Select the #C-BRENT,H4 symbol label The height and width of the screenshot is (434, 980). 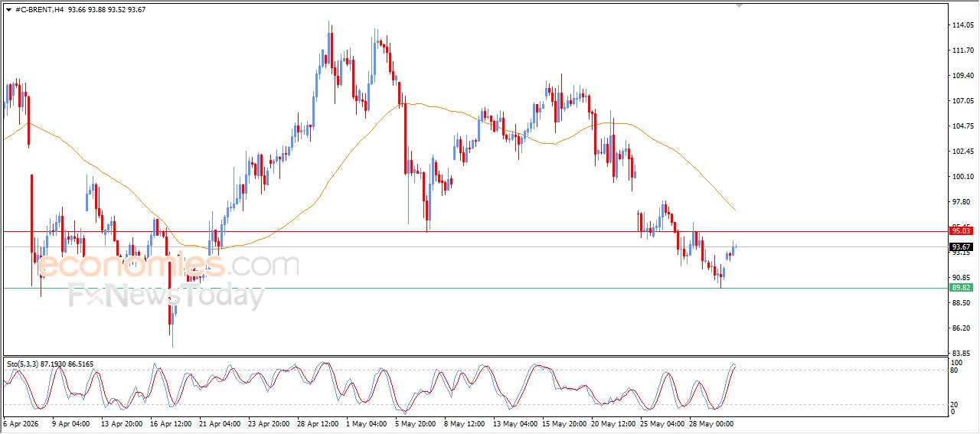(39, 10)
